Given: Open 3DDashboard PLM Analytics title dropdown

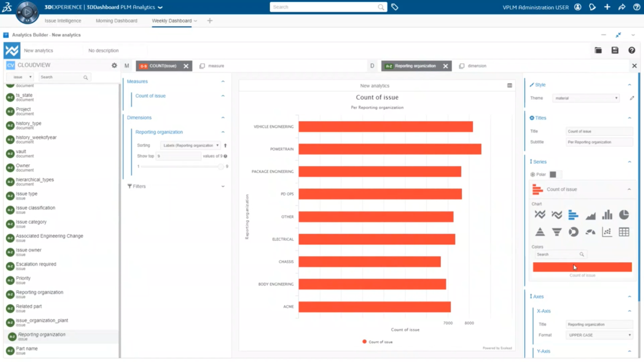Looking at the screenshot, I should [x=160, y=8].
